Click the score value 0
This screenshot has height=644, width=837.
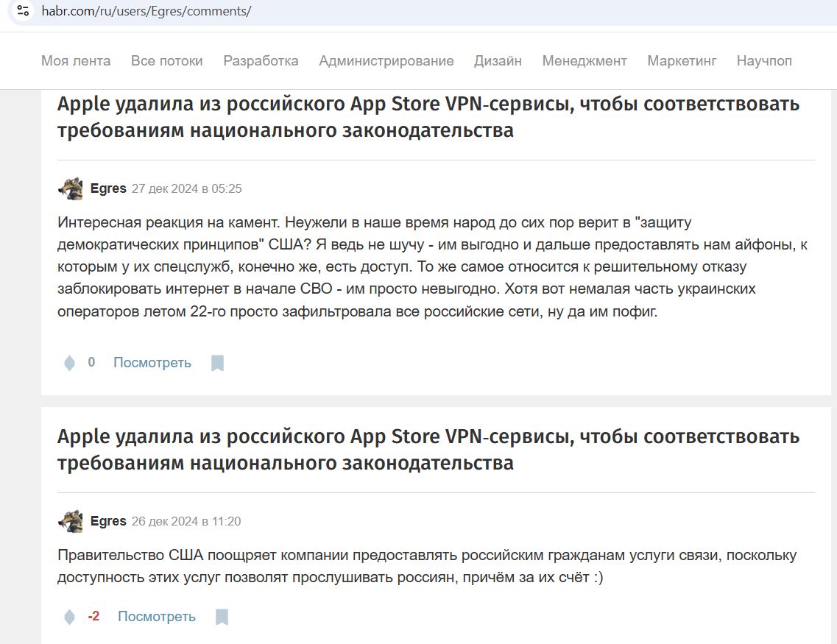click(x=91, y=362)
